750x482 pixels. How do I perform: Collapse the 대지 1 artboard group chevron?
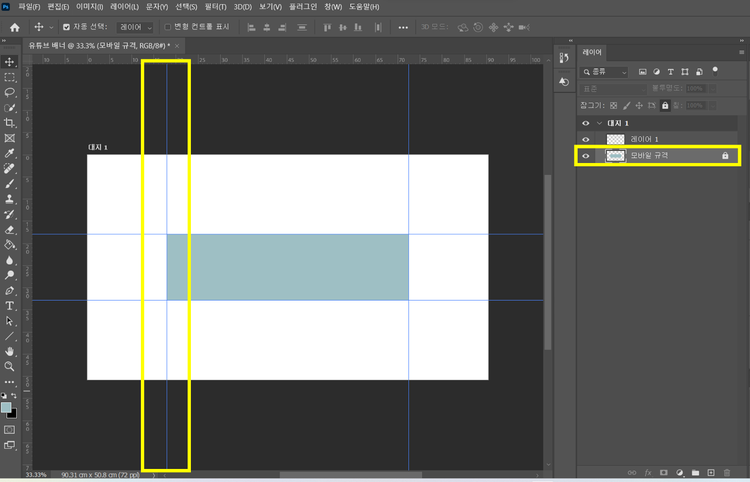(599, 123)
